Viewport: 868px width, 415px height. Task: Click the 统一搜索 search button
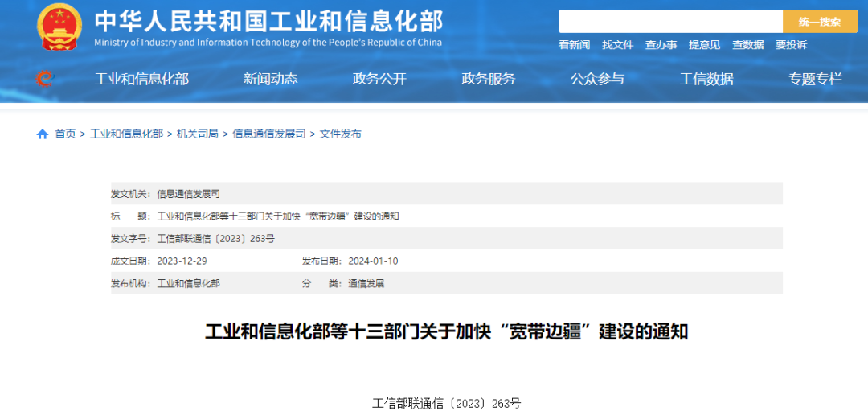pyautogui.click(x=820, y=22)
